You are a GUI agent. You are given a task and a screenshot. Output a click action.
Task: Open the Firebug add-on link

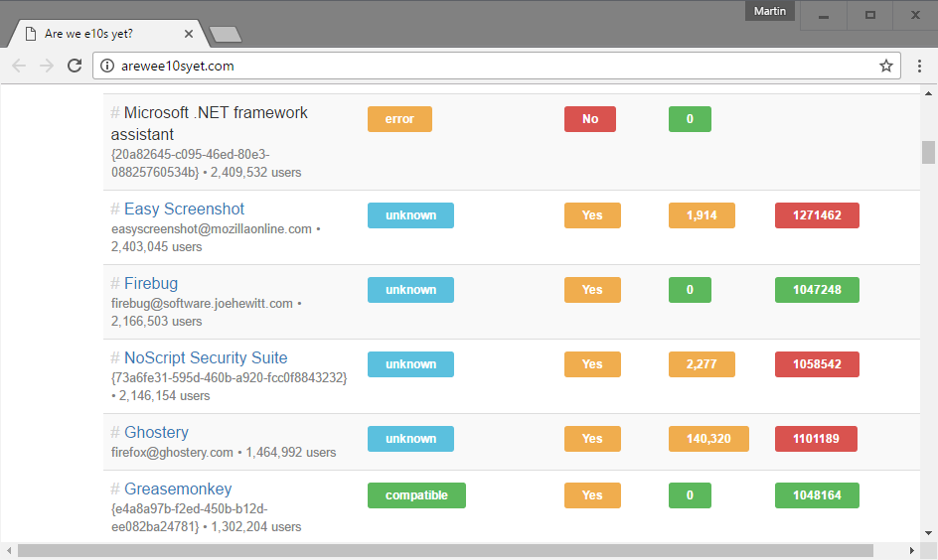tap(151, 283)
